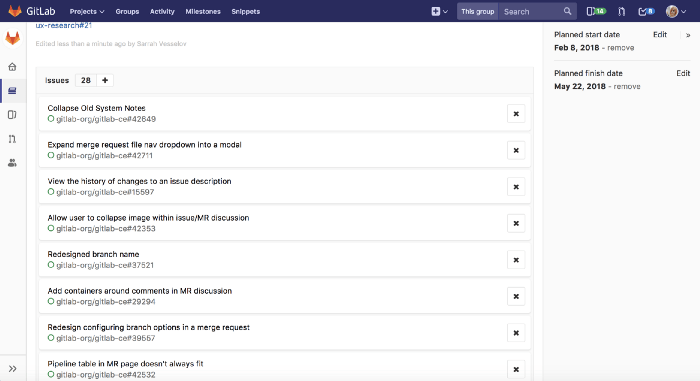Open Snippets in the top navigation
The width and height of the screenshot is (700, 381).
[x=246, y=12]
